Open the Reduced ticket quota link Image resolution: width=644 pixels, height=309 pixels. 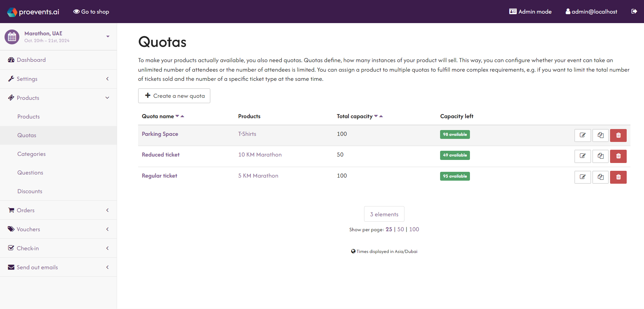click(x=160, y=154)
